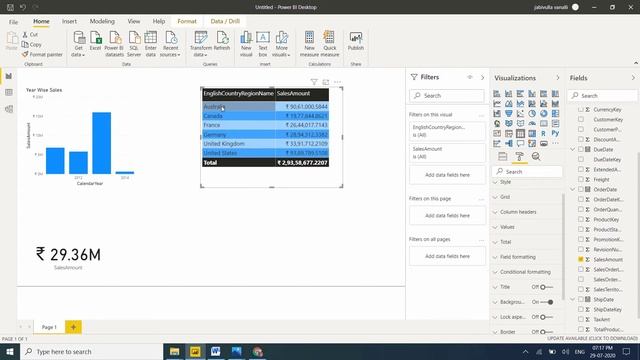Image resolution: width=640 pixels, height=360 pixels.
Task: Switch to Data view in sidebar
Action: [9, 93]
